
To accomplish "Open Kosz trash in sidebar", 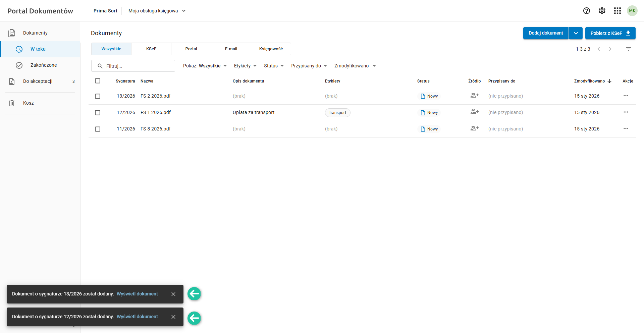I will coord(29,103).
